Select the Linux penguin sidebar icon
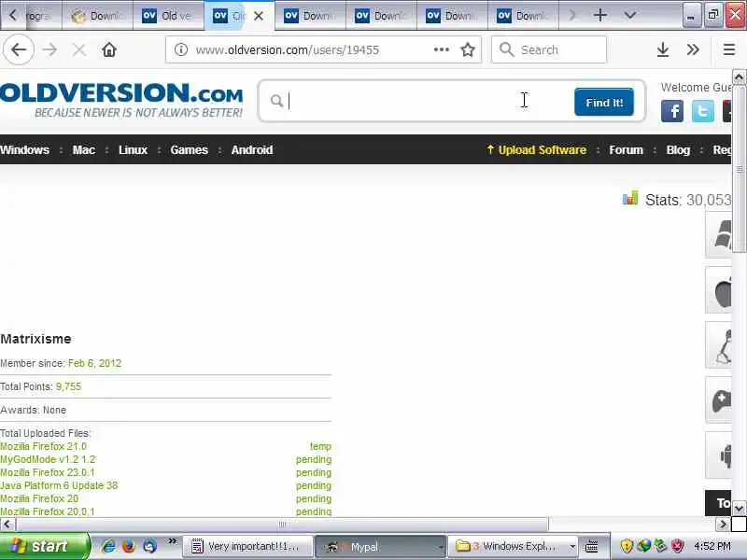The width and height of the screenshot is (747, 560). [719, 345]
